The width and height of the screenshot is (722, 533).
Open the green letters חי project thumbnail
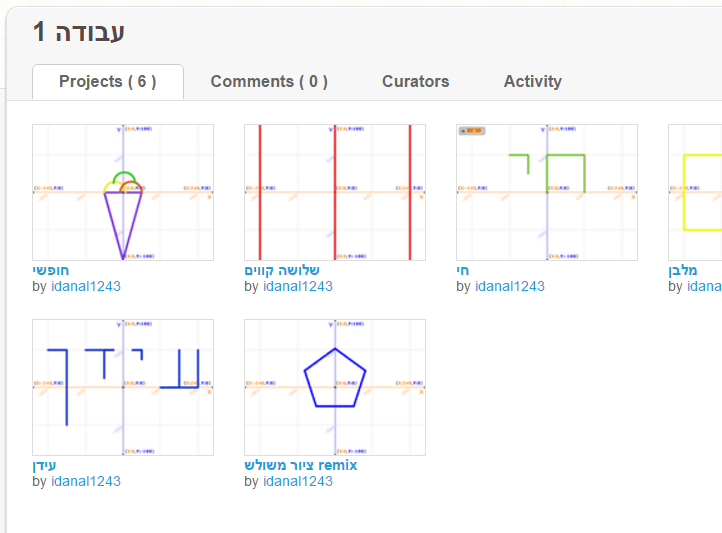[x=547, y=192]
